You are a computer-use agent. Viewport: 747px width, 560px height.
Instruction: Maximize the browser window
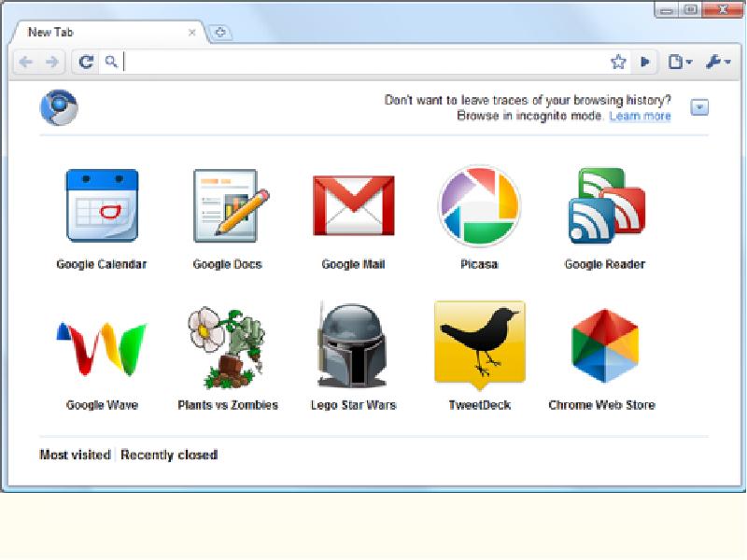pyautogui.click(x=691, y=9)
